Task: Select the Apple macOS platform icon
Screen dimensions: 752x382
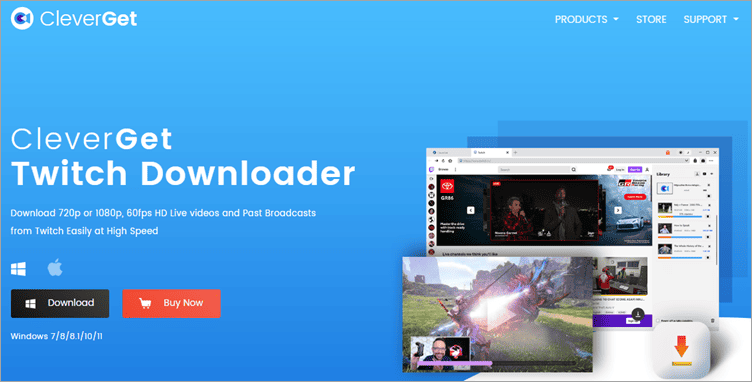Action: [x=55, y=267]
